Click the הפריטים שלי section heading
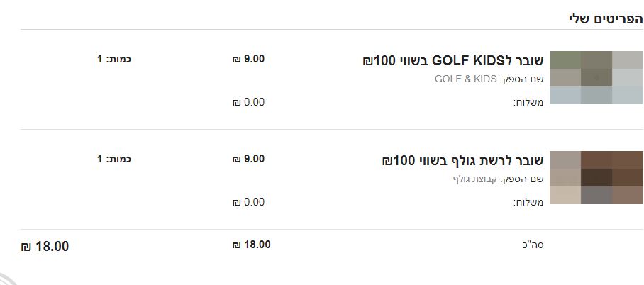644x285 pixels. 606,18
